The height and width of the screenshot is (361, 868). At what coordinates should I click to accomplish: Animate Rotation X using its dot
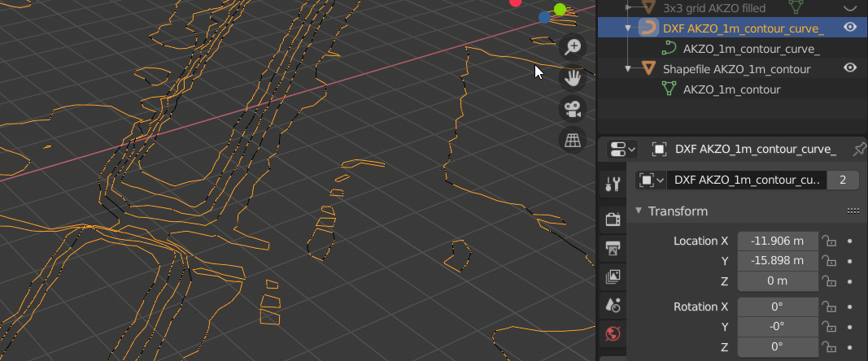[850, 307]
